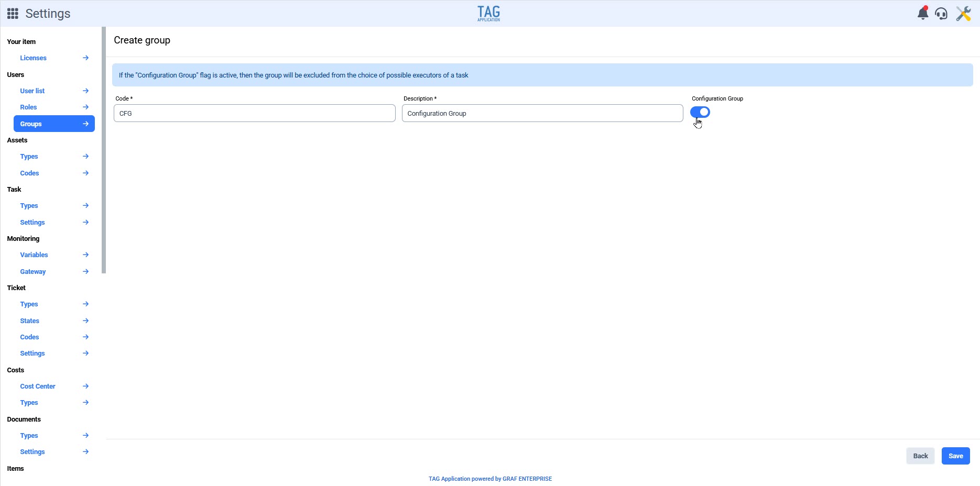Click the sidebar vertical scrollbar
Image resolution: width=980 pixels, height=486 pixels.
coord(104,150)
